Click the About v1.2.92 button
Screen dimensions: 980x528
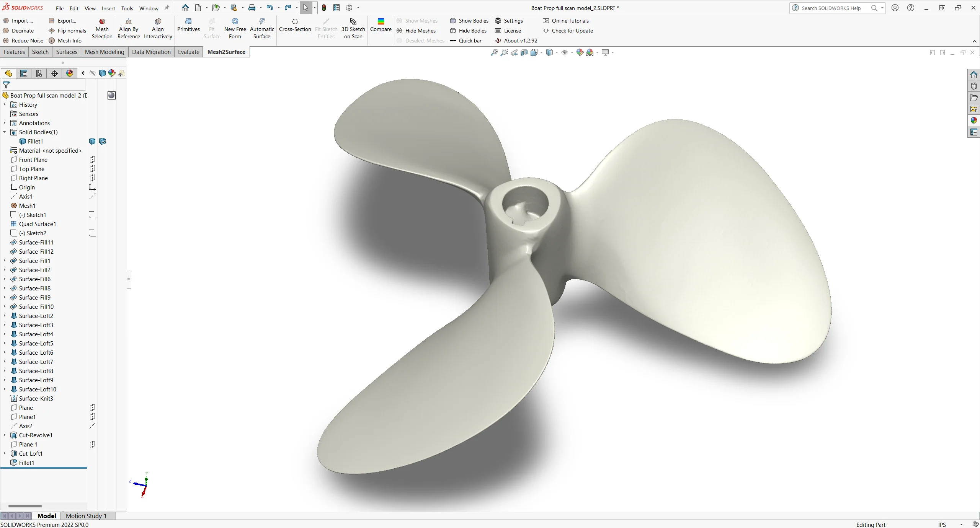(x=520, y=40)
